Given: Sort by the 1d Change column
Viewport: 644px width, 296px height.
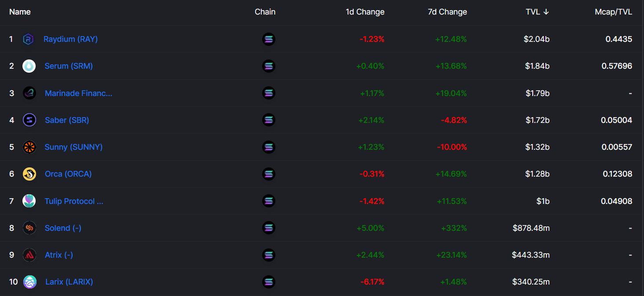Looking at the screenshot, I should [x=365, y=12].
